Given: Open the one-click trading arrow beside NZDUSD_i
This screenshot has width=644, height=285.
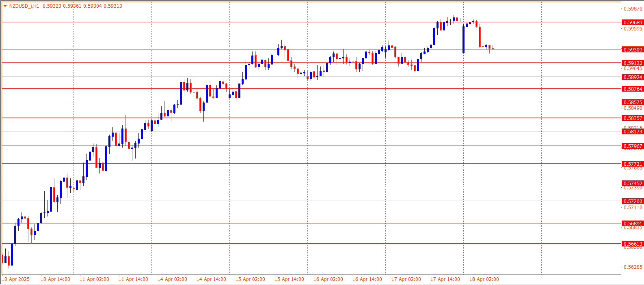Looking at the screenshot, I should [x=5, y=6].
